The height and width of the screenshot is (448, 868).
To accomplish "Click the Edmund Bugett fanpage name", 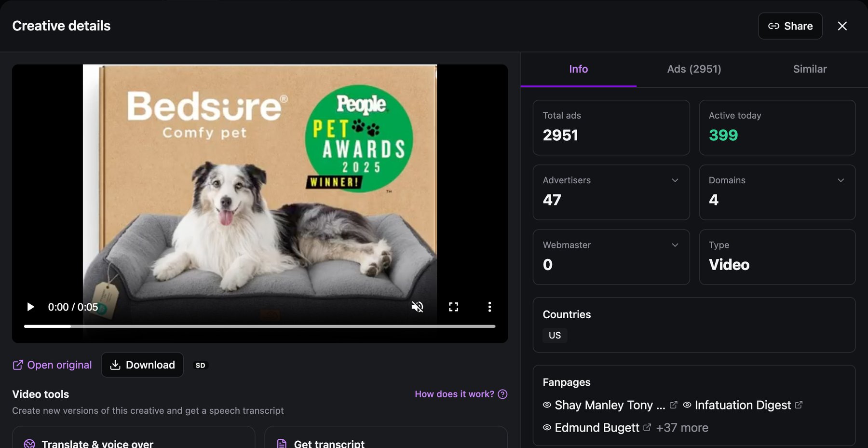I will tap(597, 428).
